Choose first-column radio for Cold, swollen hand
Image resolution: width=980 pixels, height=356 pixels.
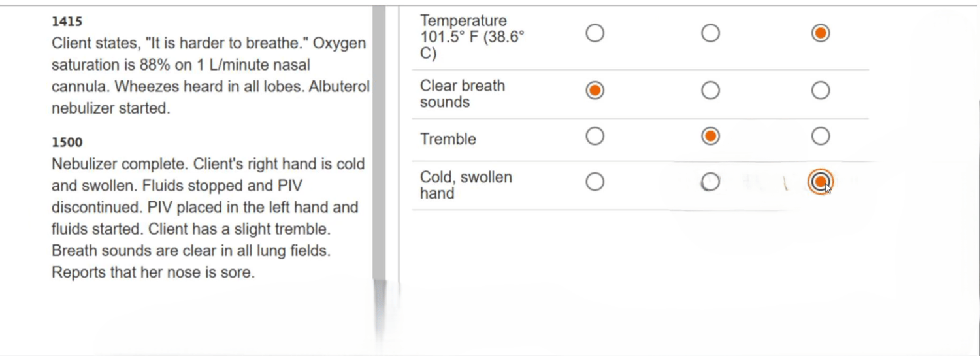595,182
